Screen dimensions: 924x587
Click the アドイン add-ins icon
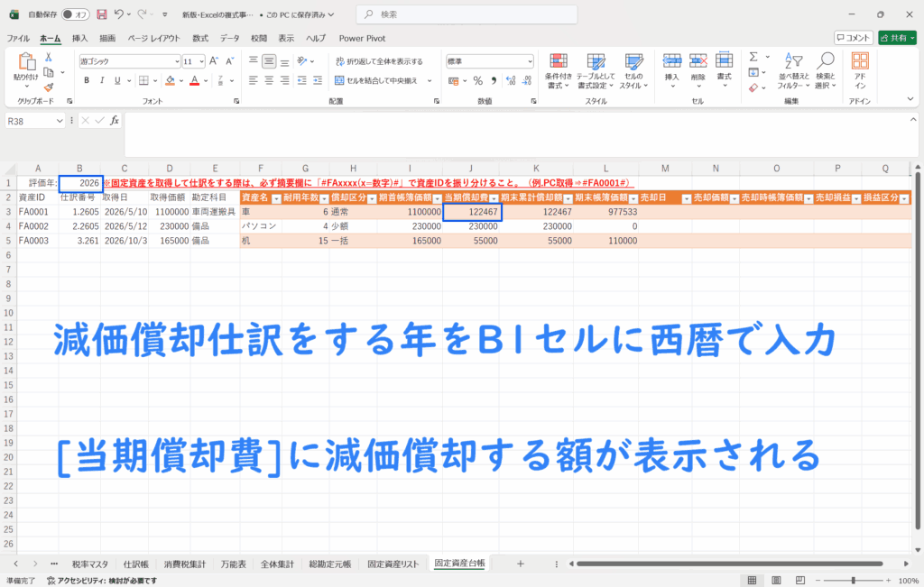click(x=860, y=69)
